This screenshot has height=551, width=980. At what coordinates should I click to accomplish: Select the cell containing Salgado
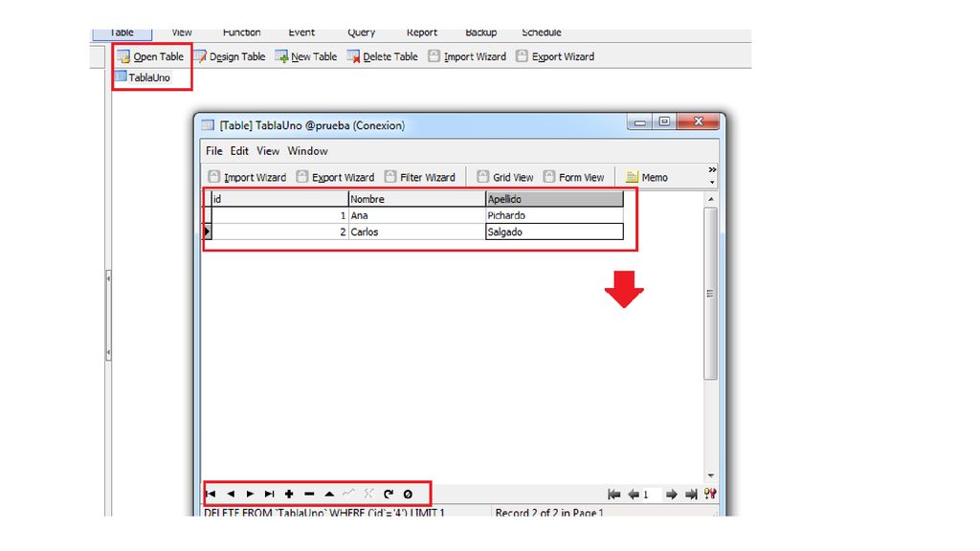click(x=554, y=231)
